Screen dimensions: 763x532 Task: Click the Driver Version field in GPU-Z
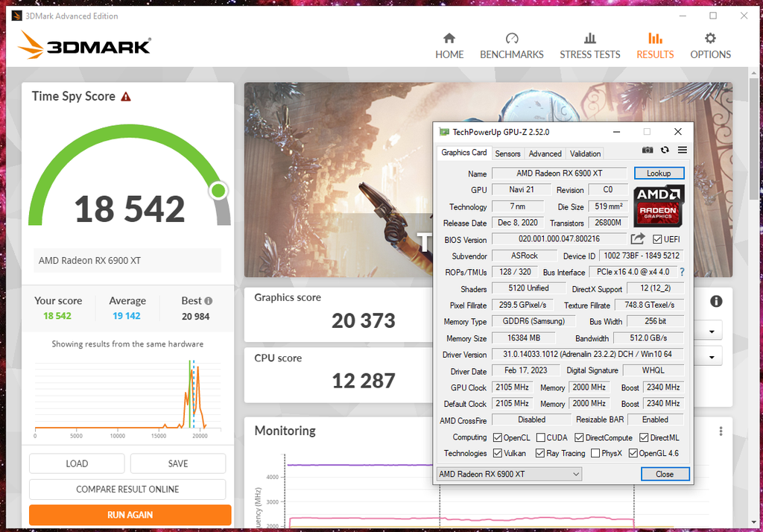587,355
